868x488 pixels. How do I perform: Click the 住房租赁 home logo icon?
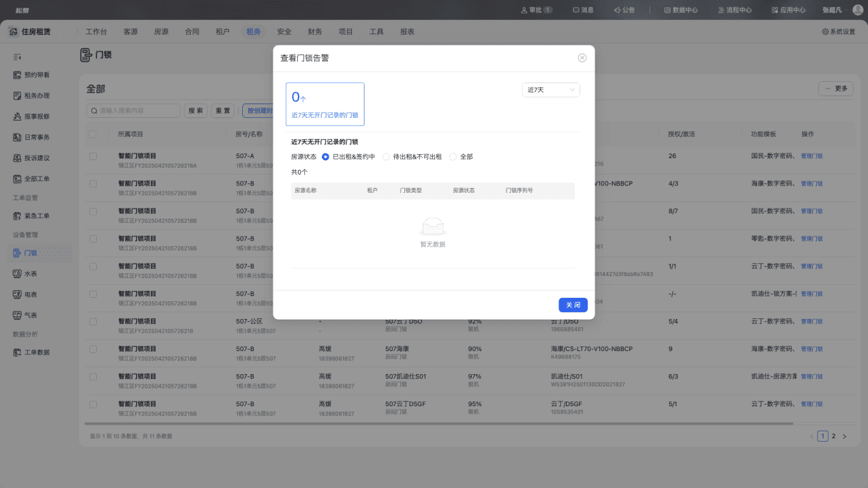point(13,32)
